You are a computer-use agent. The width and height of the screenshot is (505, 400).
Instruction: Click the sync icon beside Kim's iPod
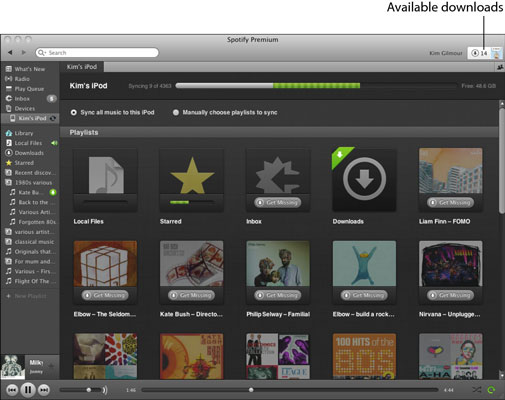point(53,118)
